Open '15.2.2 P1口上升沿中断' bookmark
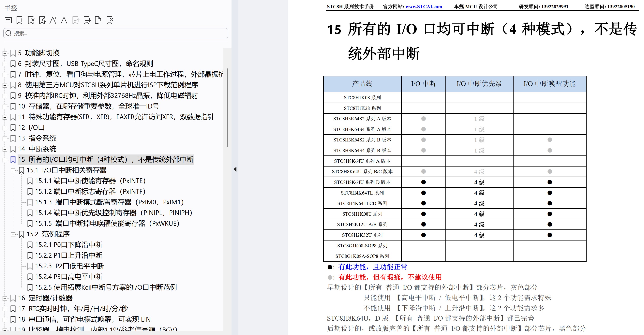This screenshot has width=644, height=335. point(68,255)
